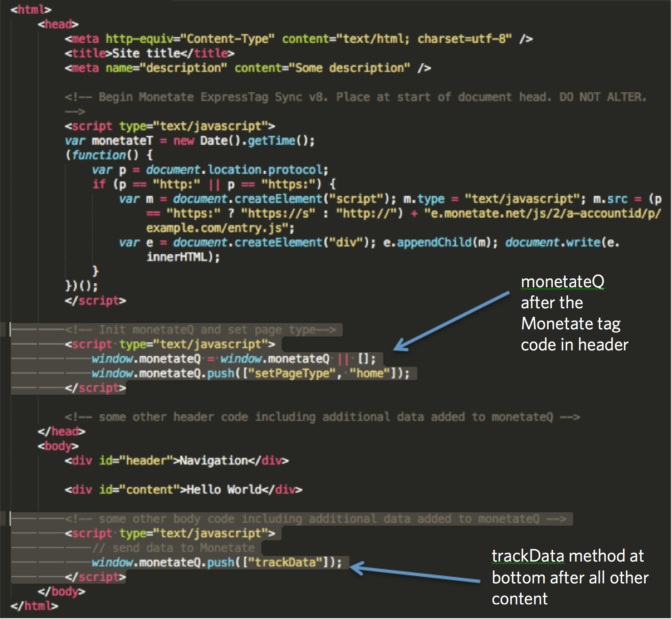The image size is (672, 619).
Task: Click the 'Init monetateQ and set page type' comment
Action: click(201, 330)
